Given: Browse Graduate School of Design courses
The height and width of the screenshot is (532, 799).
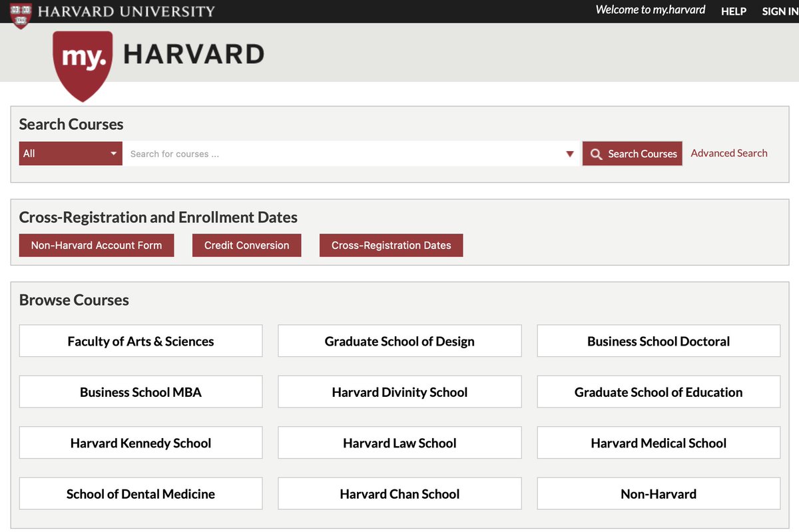Looking at the screenshot, I should [x=400, y=341].
